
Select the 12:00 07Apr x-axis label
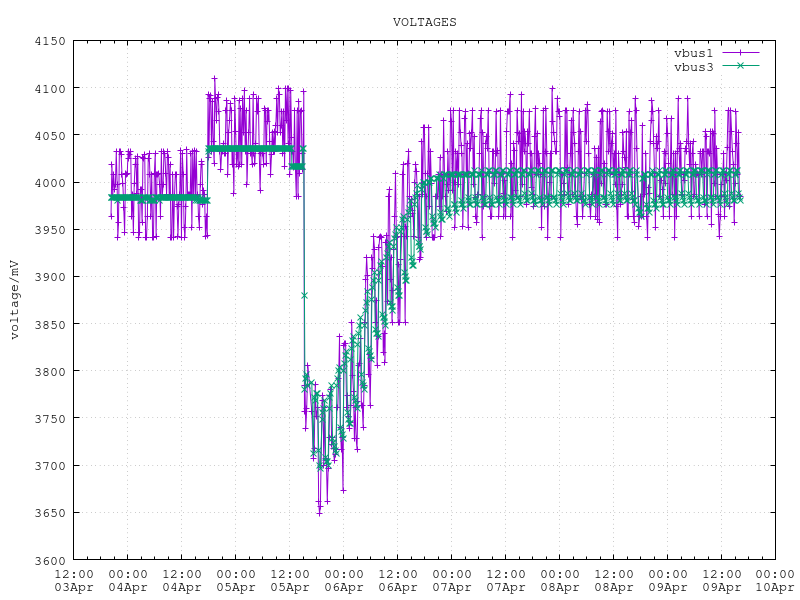pos(505,581)
